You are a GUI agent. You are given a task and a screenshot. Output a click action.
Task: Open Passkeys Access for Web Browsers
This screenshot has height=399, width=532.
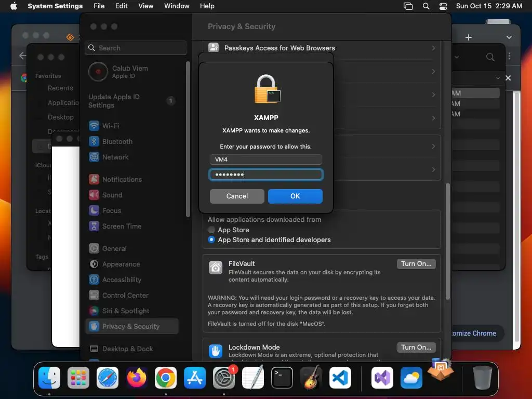[x=322, y=48]
